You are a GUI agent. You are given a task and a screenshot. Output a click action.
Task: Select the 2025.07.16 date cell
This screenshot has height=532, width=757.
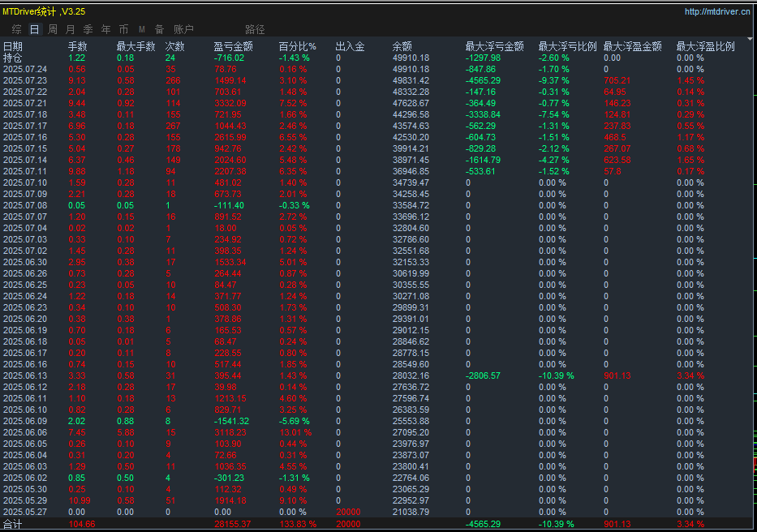[x=25, y=137]
